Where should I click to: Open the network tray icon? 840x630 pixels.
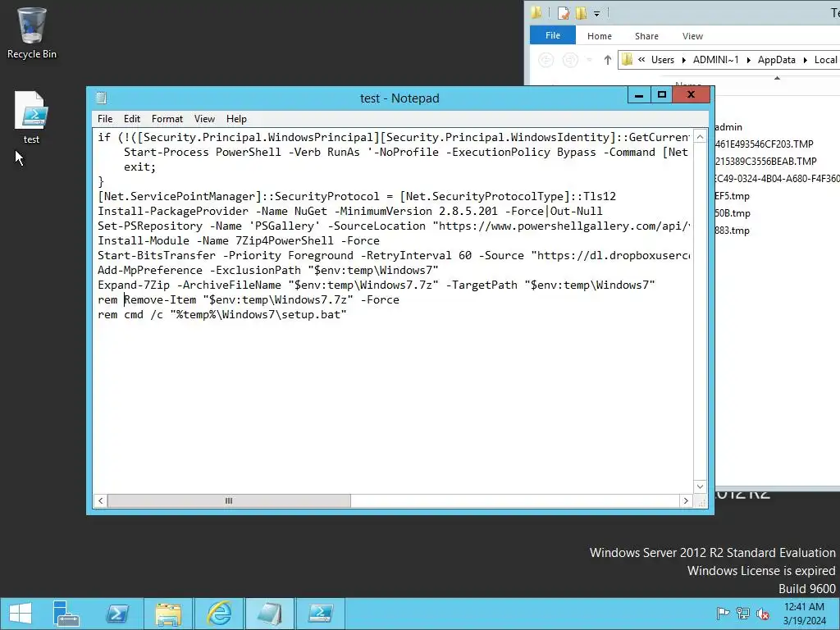[743, 614]
